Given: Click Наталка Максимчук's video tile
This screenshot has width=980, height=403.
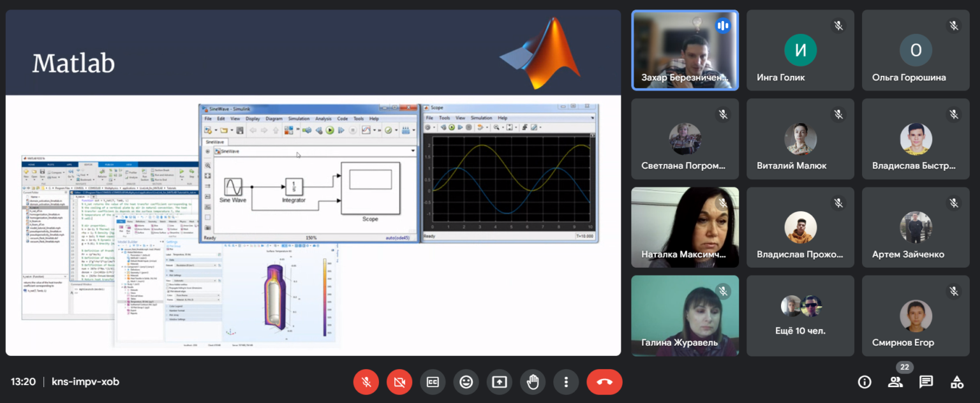Looking at the screenshot, I should (x=685, y=227).
